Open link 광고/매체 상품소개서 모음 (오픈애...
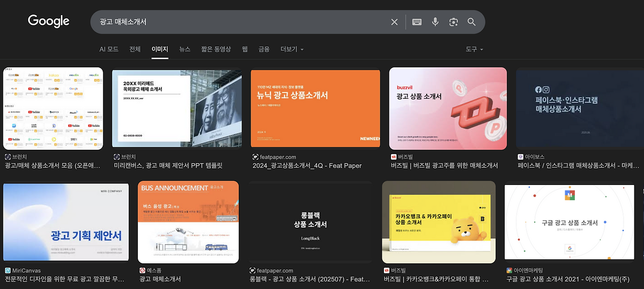 [x=52, y=165]
